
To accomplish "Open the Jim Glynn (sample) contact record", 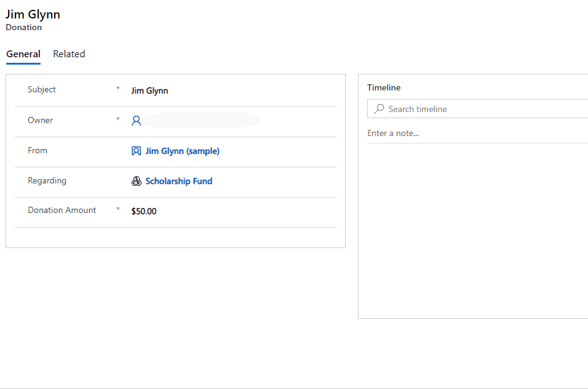I will tap(183, 151).
